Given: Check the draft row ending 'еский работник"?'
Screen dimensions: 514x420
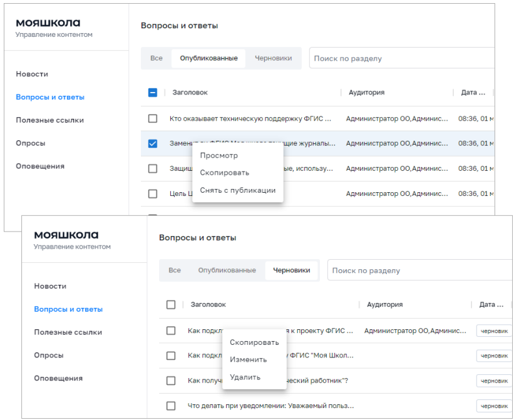Looking at the screenshot, I should (x=171, y=381).
